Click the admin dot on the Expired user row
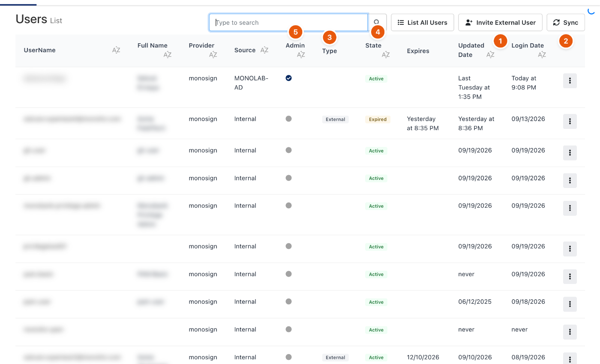 tap(289, 119)
